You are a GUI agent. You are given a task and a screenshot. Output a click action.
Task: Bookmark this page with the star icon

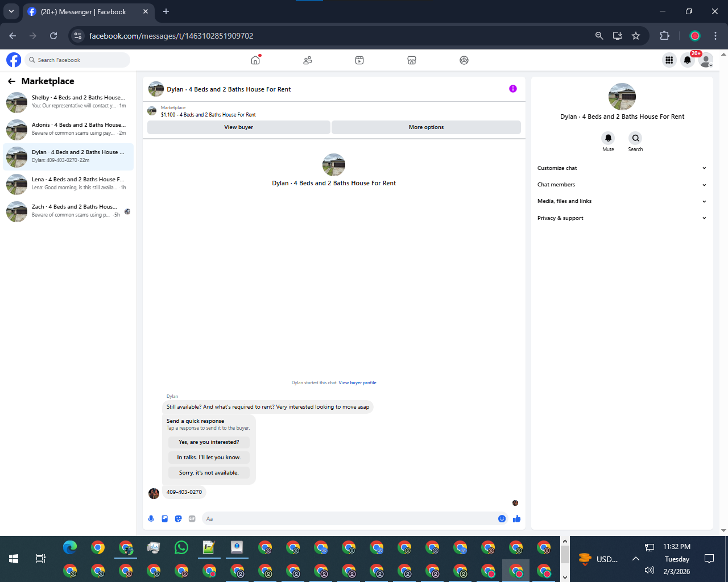pos(636,36)
